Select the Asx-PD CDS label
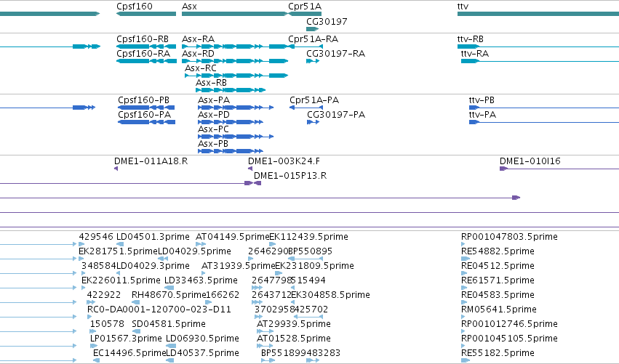 coord(214,115)
